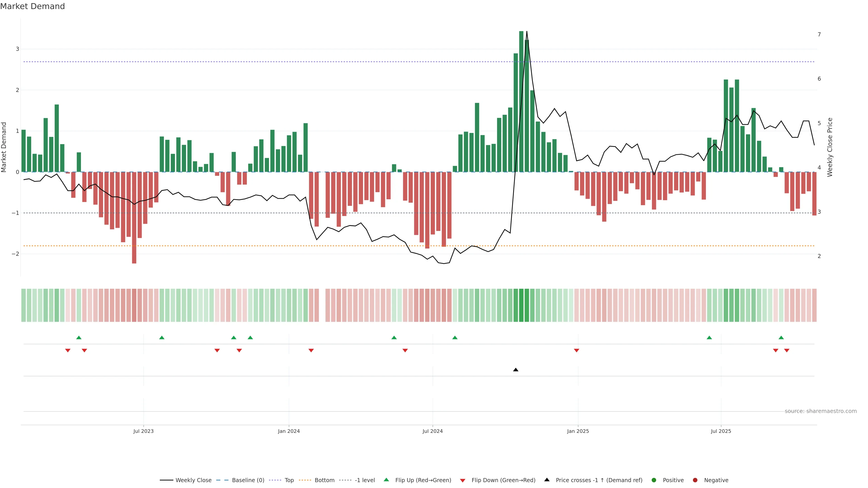868x488 pixels.
Task: Click the first green flip-up triangle marker
Action: (79, 338)
